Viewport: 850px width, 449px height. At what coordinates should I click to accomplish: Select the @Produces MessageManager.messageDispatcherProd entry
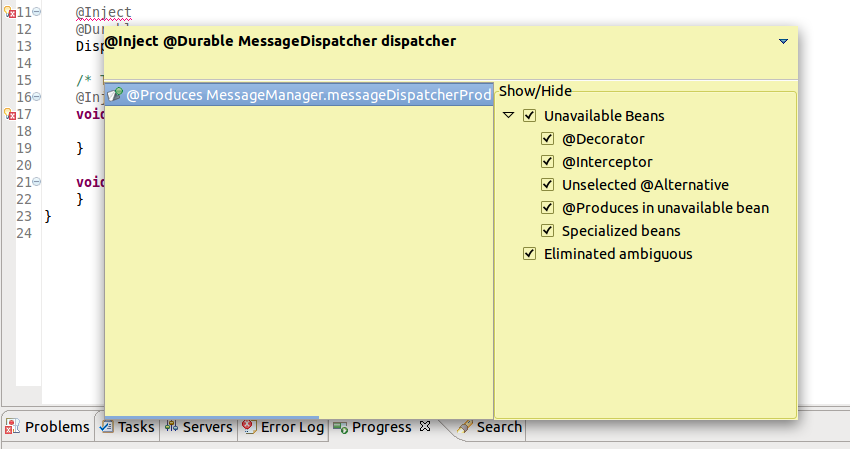point(299,95)
